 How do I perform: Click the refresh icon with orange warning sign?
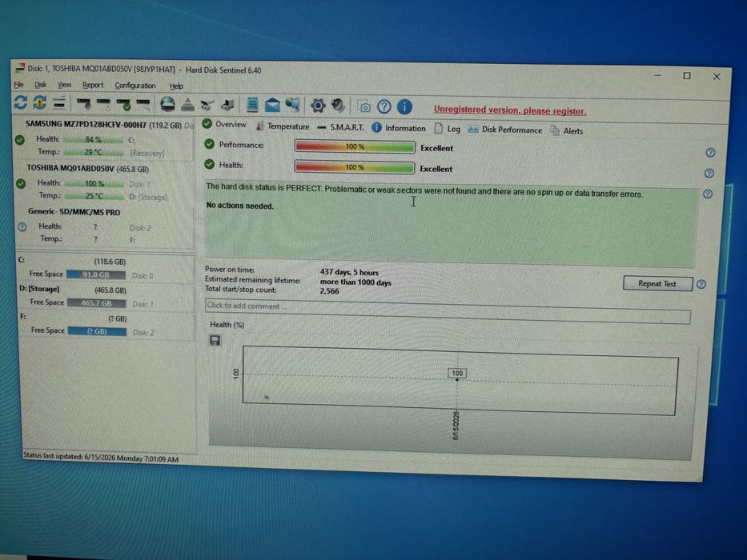40,102
